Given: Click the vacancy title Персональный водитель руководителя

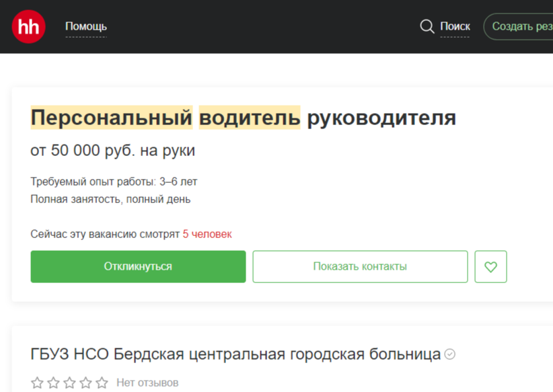Looking at the screenshot, I should pyautogui.click(x=244, y=118).
